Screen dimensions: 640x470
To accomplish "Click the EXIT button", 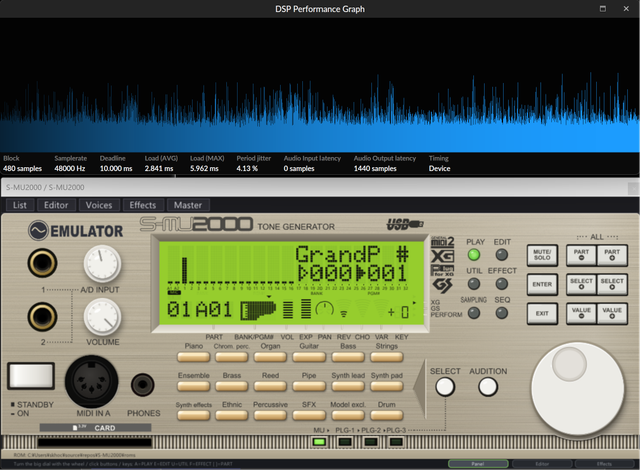I will pyautogui.click(x=542, y=313).
